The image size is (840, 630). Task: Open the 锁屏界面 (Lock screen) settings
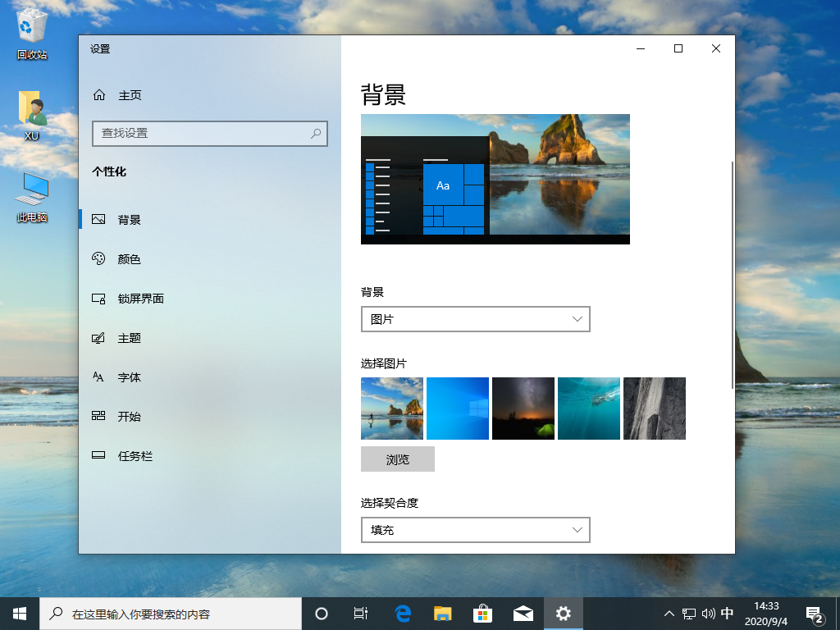click(139, 298)
